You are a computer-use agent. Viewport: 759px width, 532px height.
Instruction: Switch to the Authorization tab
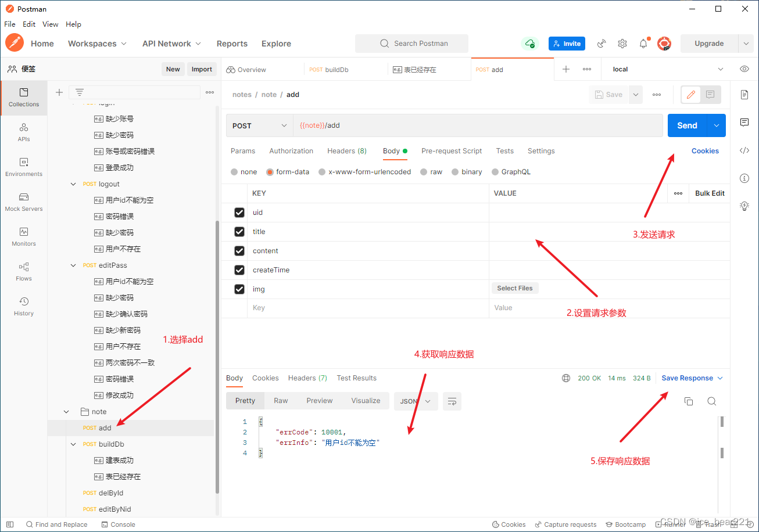point(291,151)
